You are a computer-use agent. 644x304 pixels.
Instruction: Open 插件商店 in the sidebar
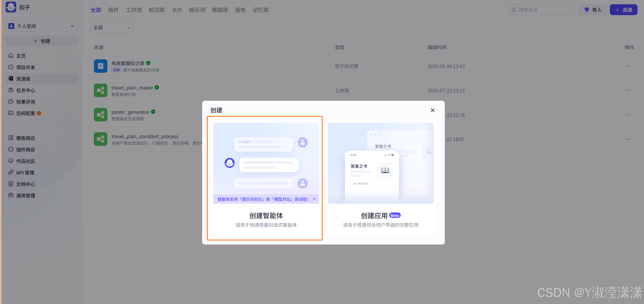[42, 150]
